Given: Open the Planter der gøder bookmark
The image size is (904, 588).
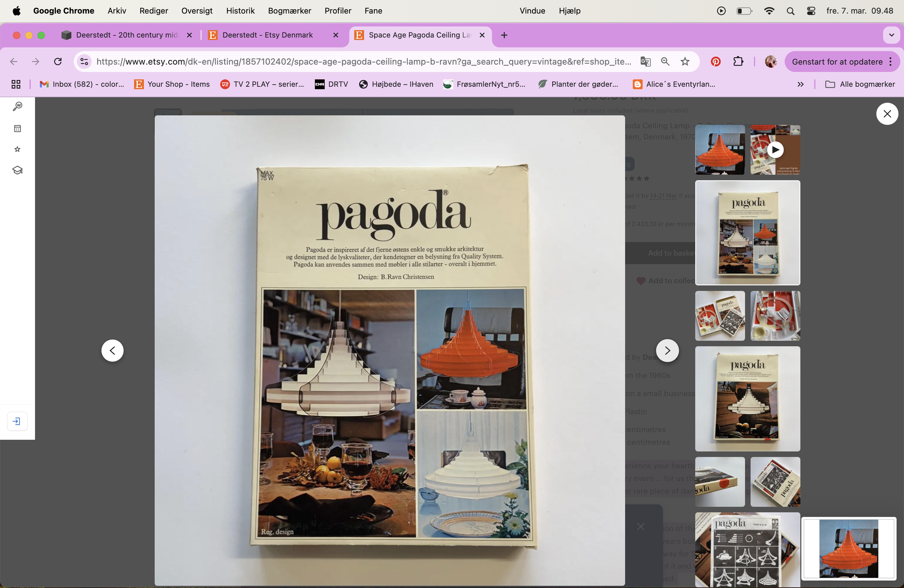Looking at the screenshot, I should coord(578,84).
